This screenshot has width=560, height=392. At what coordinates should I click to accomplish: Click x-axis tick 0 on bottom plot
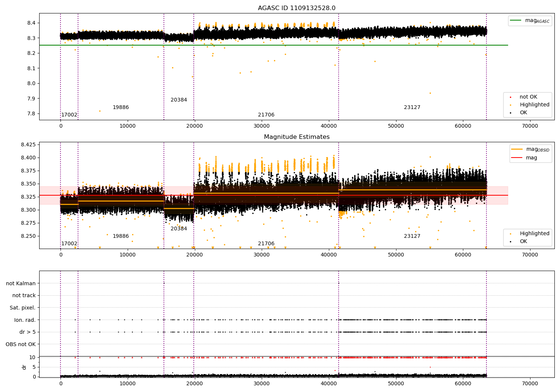60,384
